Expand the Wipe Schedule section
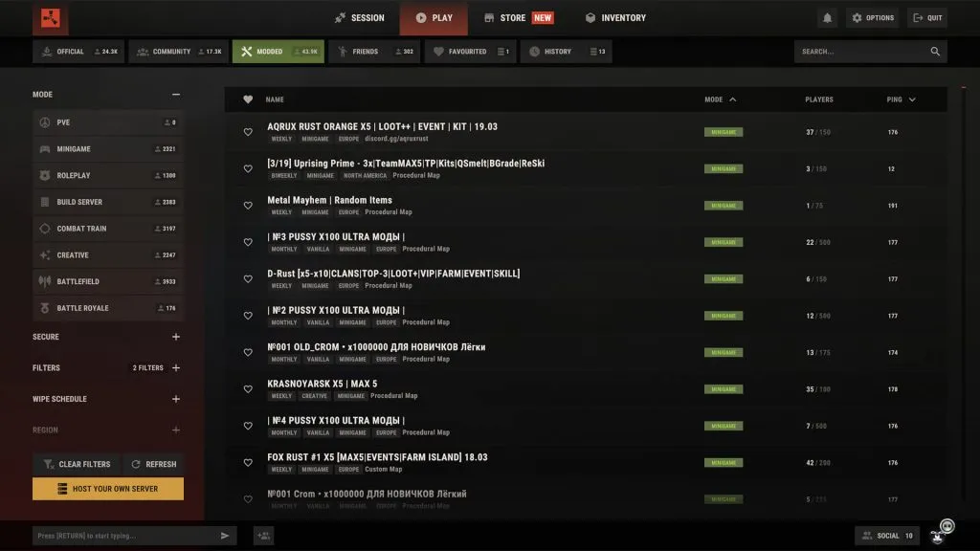Screen dimensions: 980x551 click(x=176, y=399)
